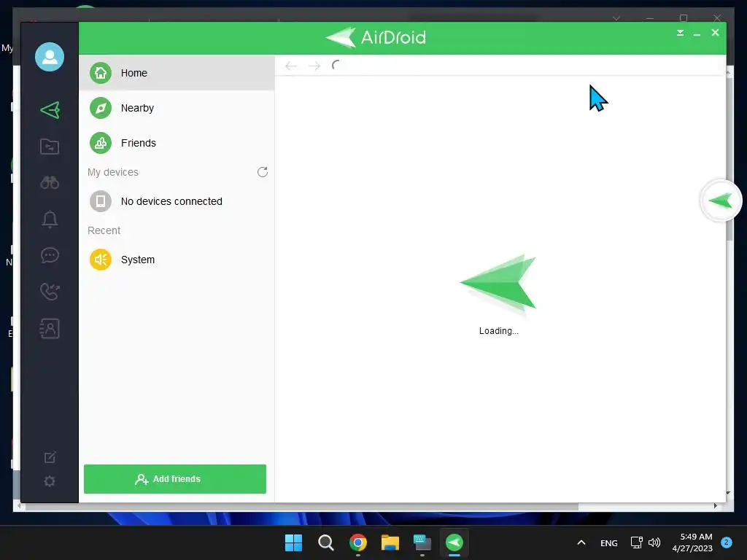Open File Explorer from the taskbar
This screenshot has height=560, width=747.
pos(390,542)
